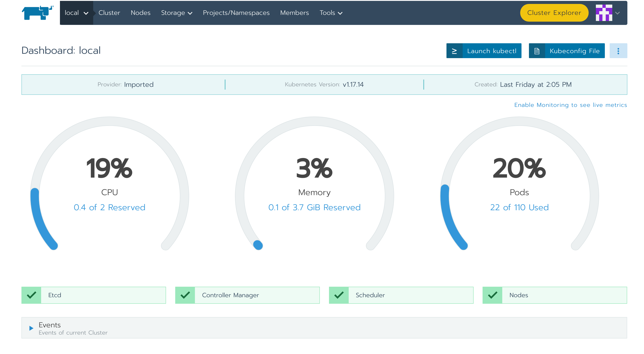Click the Etcd green checkmark icon
The image size is (644, 354).
point(31,295)
